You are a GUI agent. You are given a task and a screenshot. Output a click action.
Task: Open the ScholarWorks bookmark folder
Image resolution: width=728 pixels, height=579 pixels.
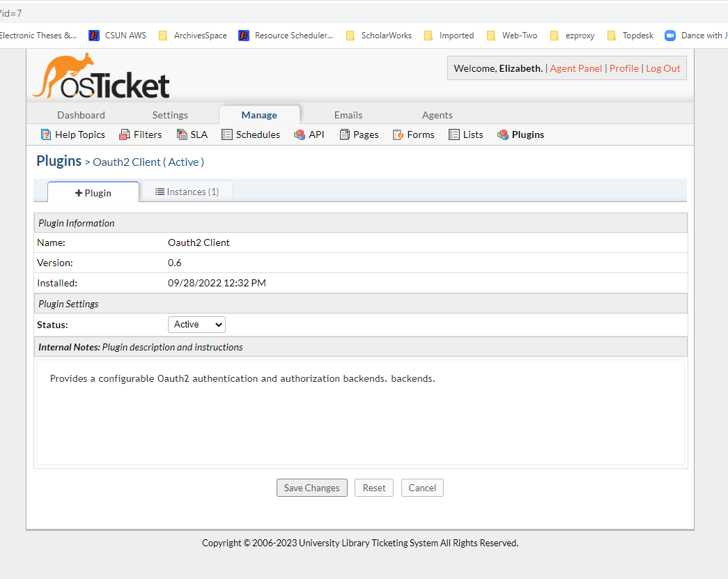379,36
